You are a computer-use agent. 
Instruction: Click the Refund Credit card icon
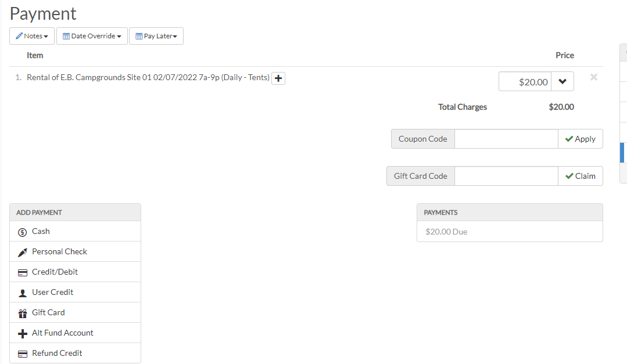click(x=23, y=354)
